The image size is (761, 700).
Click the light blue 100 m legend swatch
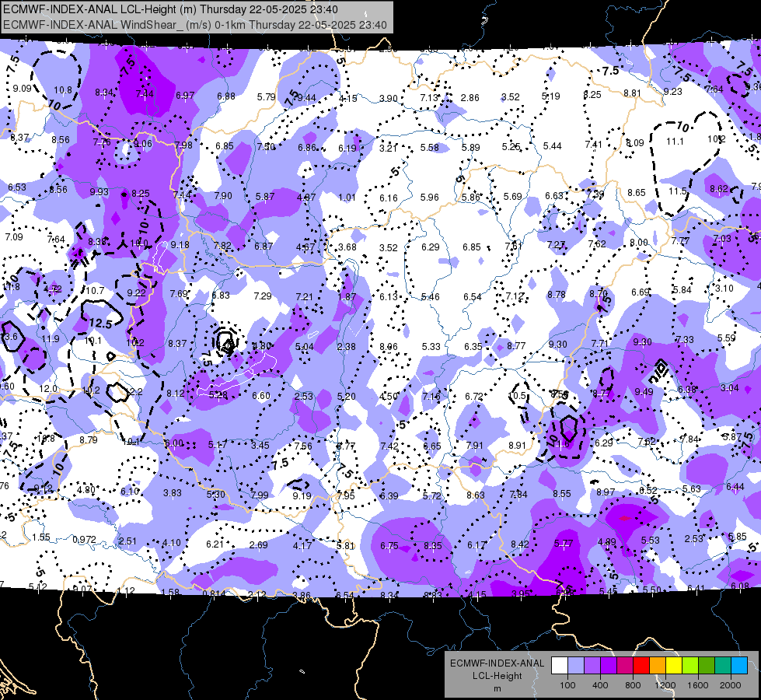coord(576,666)
